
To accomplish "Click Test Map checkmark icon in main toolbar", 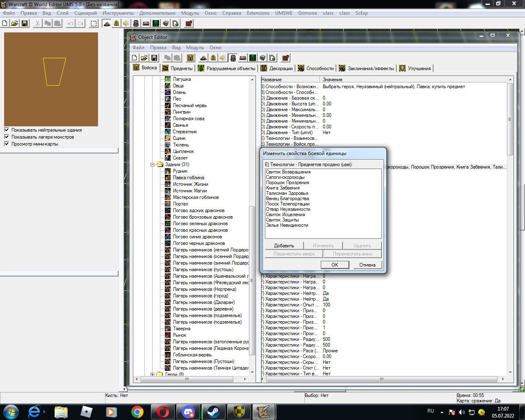I will pos(189,23).
